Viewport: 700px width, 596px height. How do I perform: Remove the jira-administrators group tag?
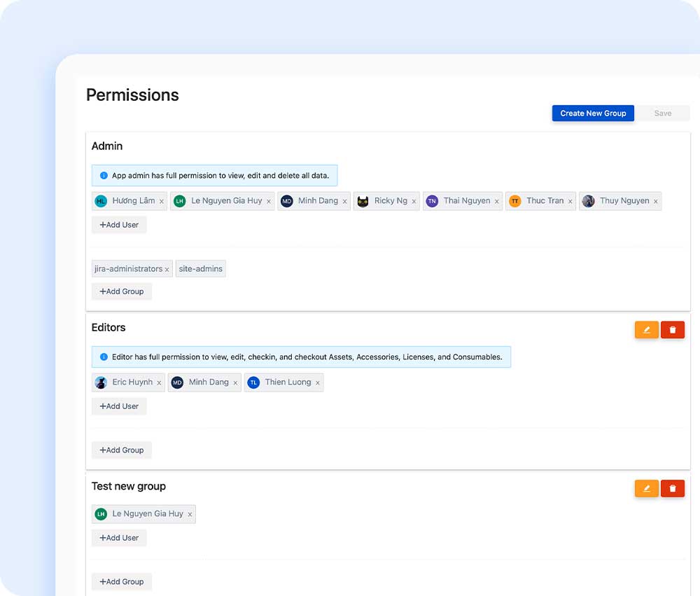[167, 270]
